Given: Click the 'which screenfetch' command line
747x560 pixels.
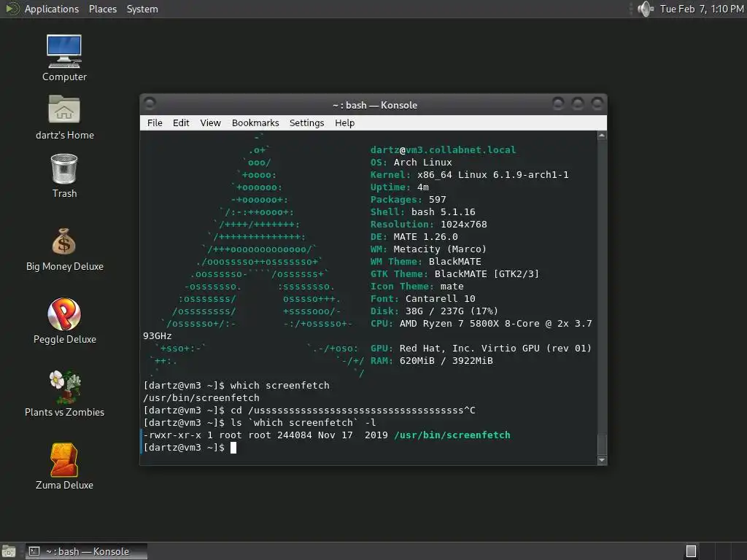Looking at the screenshot, I should point(236,385).
